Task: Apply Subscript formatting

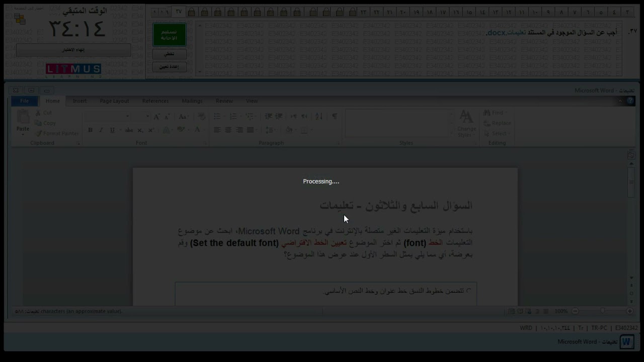Action: (140, 130)
